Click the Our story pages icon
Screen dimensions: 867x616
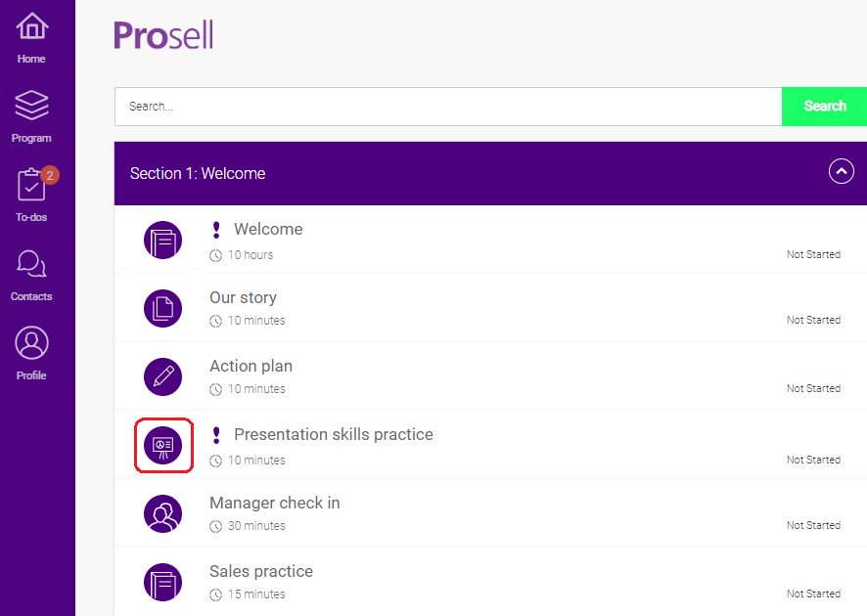click(163, 308)
